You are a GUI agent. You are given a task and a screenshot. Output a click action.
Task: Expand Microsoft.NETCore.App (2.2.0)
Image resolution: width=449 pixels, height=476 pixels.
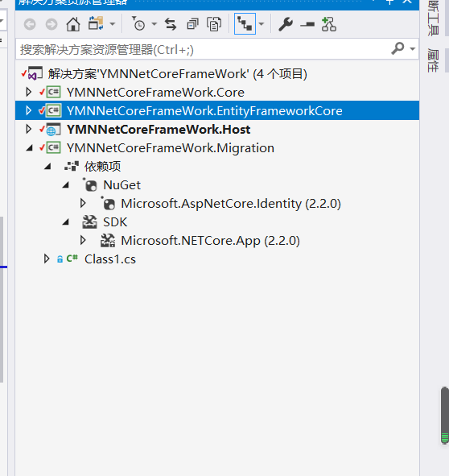click(83, 240)
